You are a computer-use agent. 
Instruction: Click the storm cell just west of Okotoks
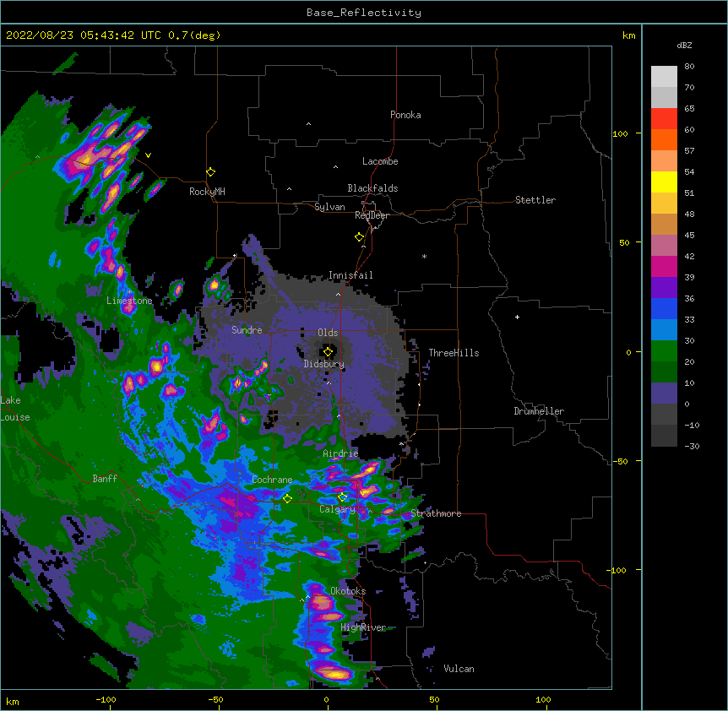[x=320, y=601]
